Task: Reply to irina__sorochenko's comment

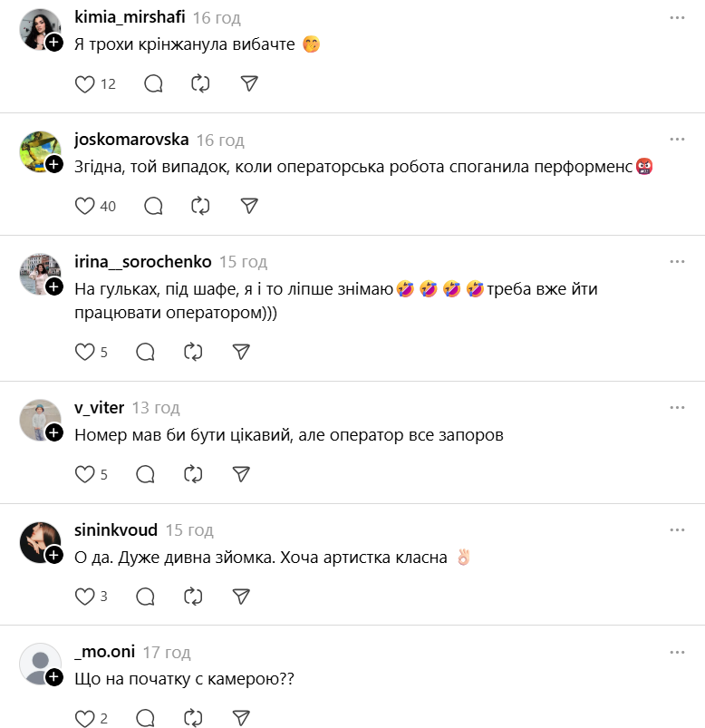Action: coord(145,352)
